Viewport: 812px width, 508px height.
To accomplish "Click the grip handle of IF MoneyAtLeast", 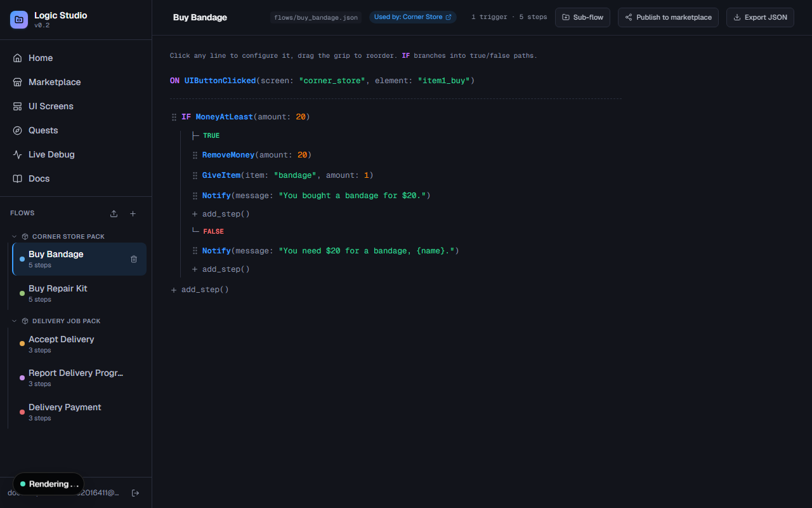I will coord(174,117).
